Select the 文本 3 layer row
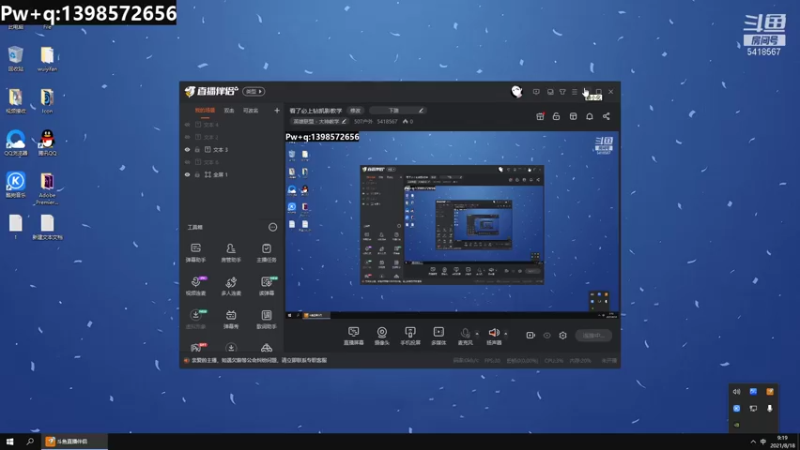Screen dimensions: 800x450 pyautogui.click(x=231, y=149)
